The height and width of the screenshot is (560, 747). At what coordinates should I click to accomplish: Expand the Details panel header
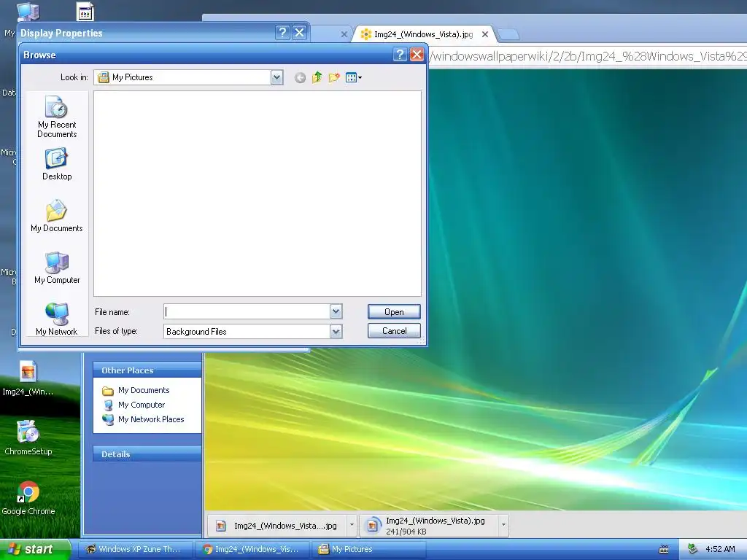(147, 454)
